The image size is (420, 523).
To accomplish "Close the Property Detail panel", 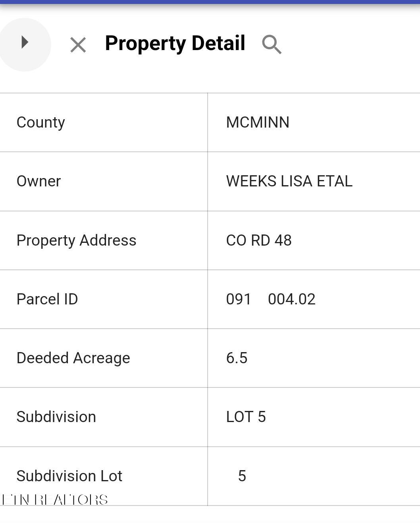I will 78,45.
